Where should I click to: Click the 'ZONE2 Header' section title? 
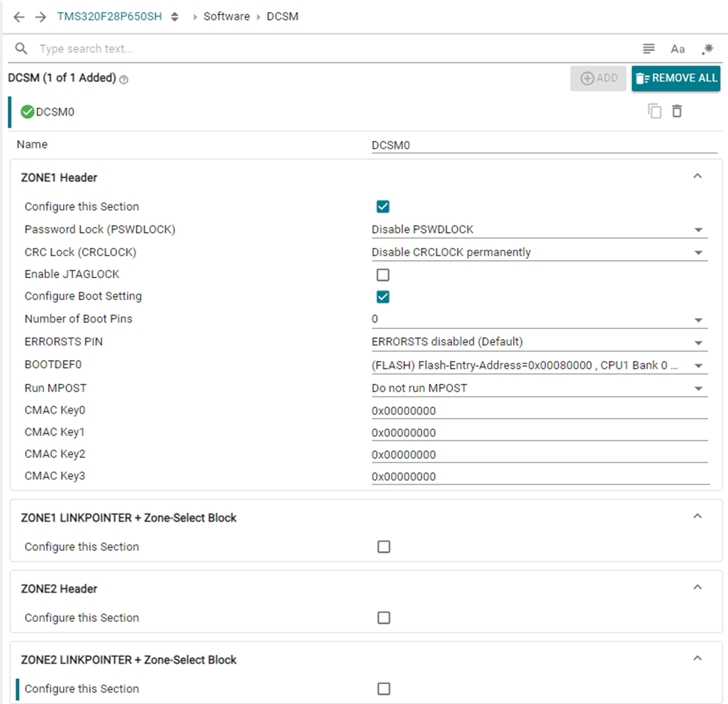pos(59,589)
